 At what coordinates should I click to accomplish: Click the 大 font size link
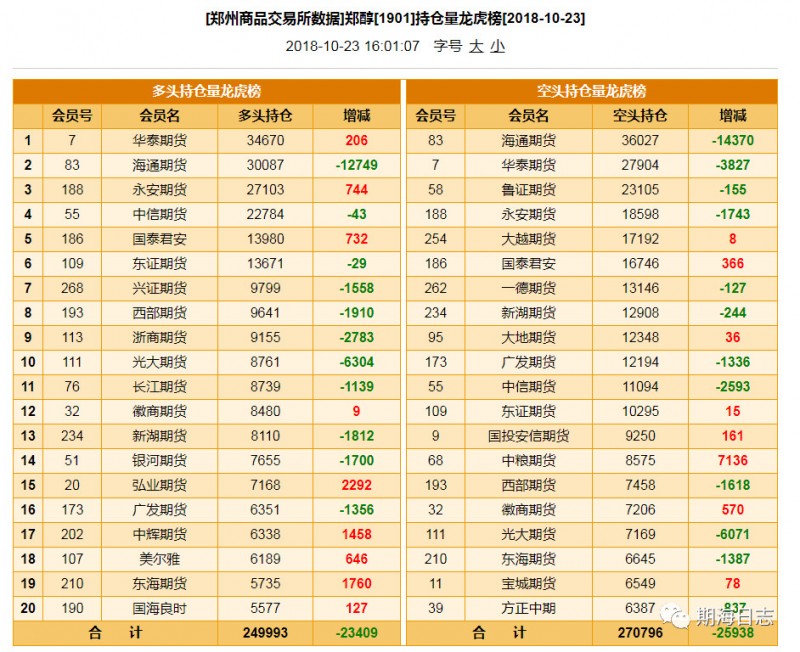(x=476, y=46)
